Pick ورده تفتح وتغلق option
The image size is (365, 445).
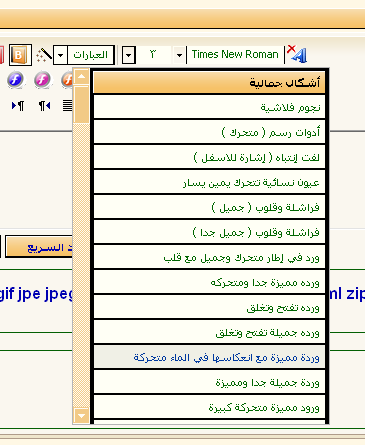(x=209, y=307)
